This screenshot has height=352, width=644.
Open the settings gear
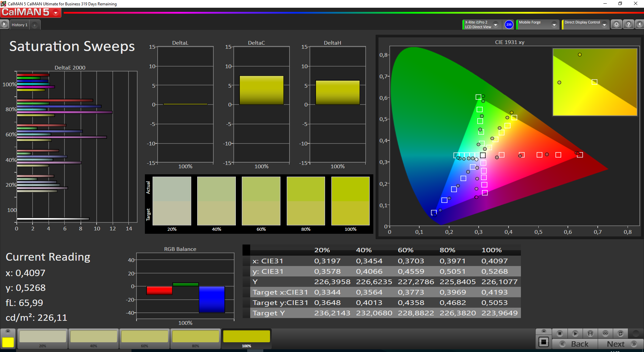tap(616, 24)
